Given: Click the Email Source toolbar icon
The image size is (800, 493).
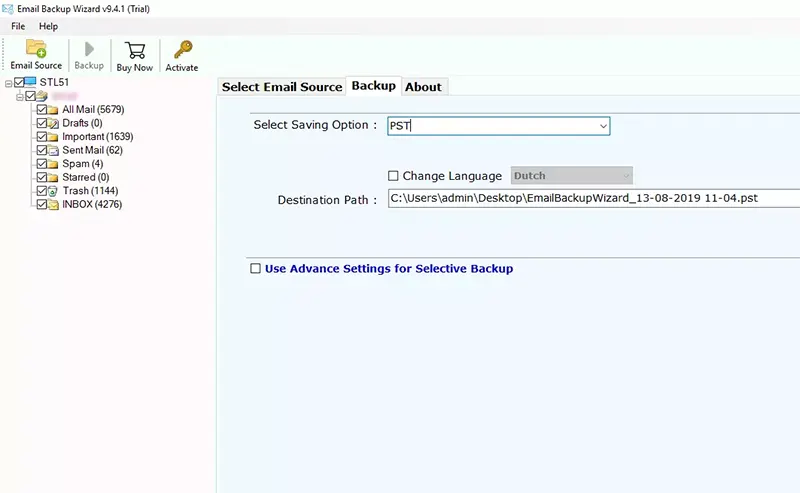Looking at the screenshot, I should pyautogui.click(x=36, y=50).
